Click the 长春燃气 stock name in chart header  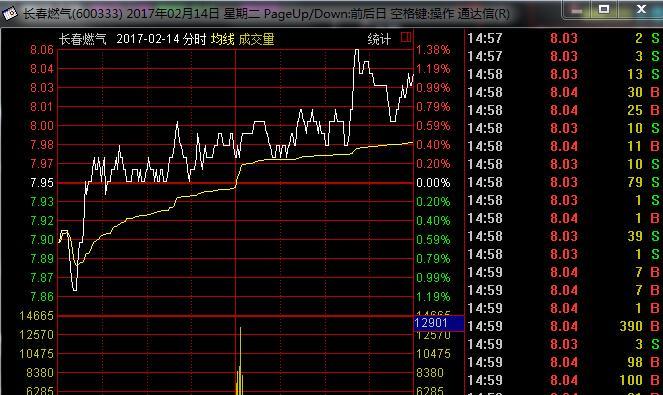[82, 39]
